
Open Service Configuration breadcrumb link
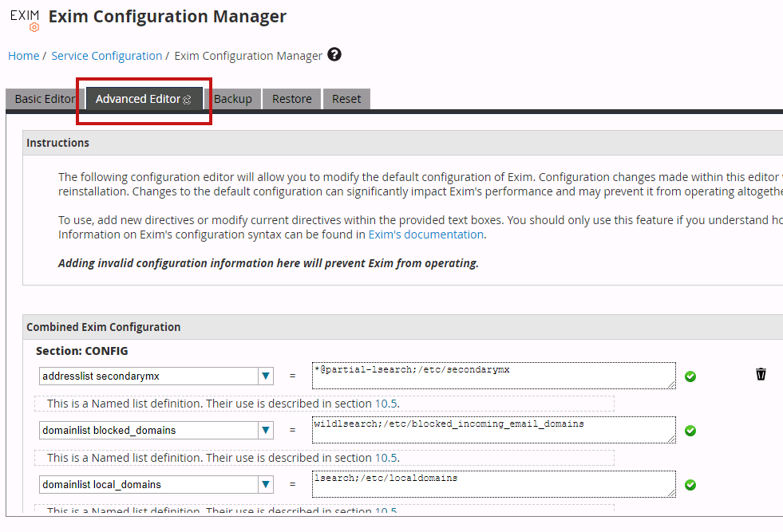coord(107,56)
